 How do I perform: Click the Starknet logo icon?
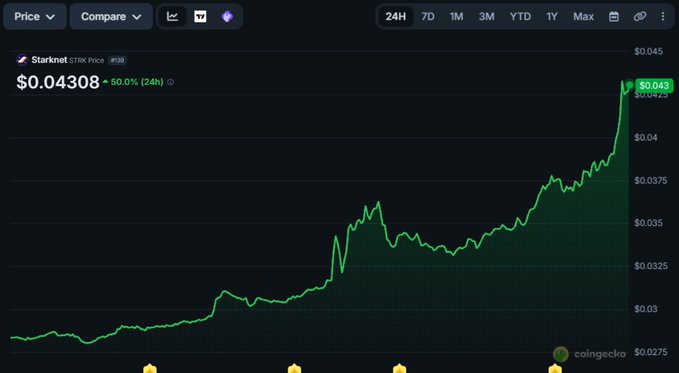[22, 60]
